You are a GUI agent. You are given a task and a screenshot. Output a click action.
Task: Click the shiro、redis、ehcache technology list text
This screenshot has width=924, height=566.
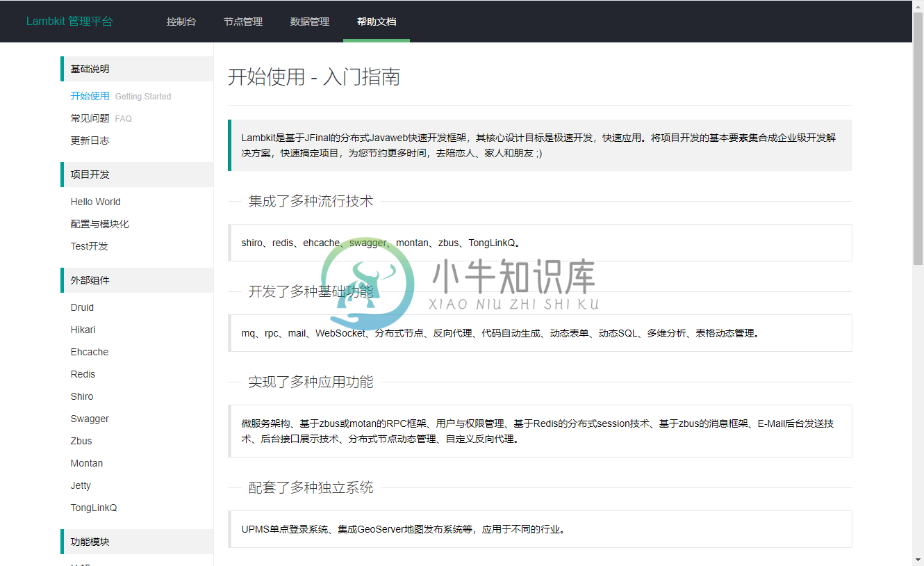(x=381, y=243)
